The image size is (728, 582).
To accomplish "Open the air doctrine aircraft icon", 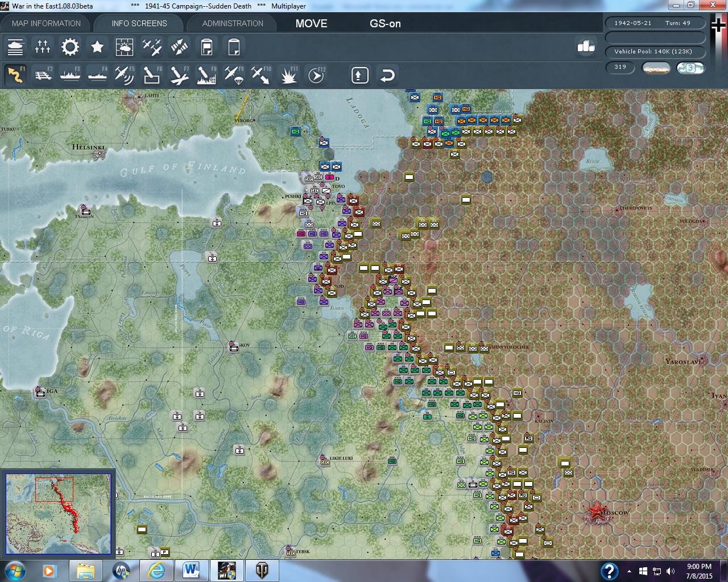I will click(152, 47).
